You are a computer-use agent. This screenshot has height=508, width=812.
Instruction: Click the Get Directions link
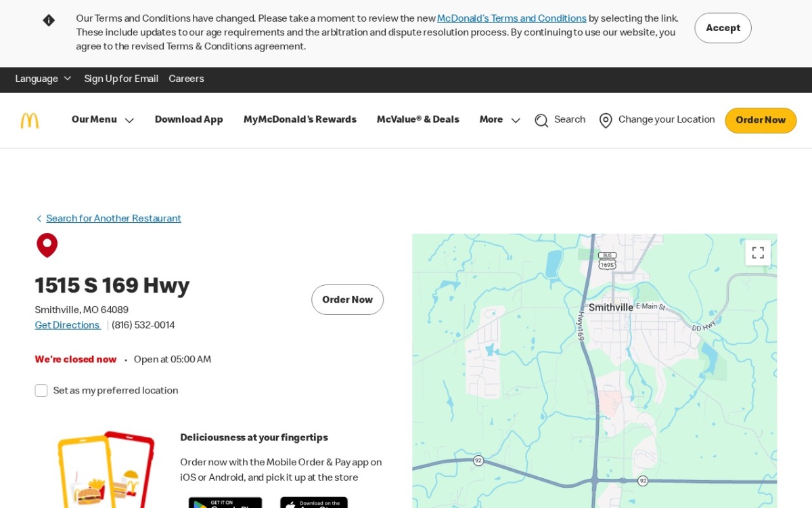point(67,325)
